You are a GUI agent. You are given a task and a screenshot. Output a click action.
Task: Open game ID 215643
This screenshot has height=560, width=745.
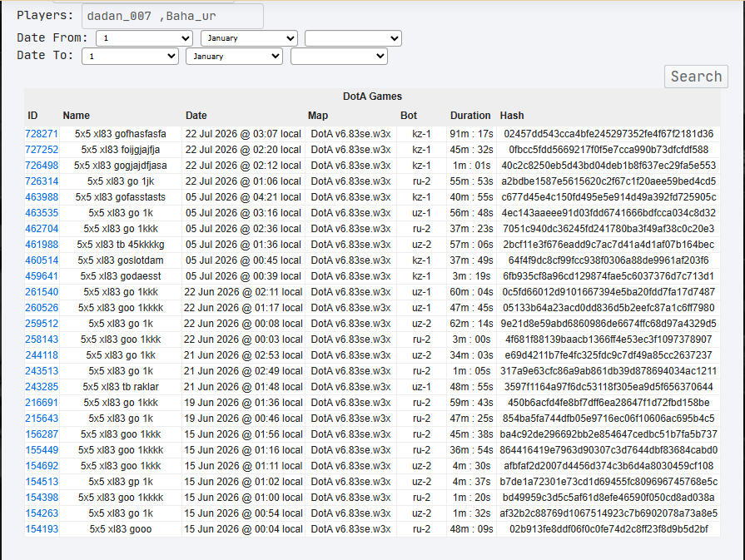tap(42, 419)
